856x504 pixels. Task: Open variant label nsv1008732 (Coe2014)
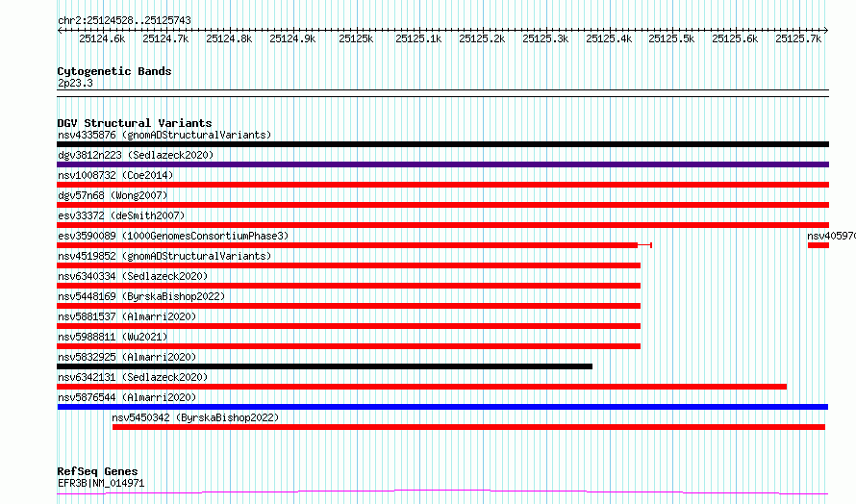pyautogui.click(x=115, y=175)
